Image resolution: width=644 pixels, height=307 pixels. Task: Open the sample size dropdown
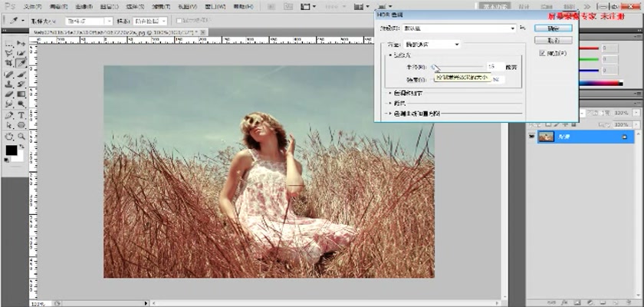click(89, 21)
